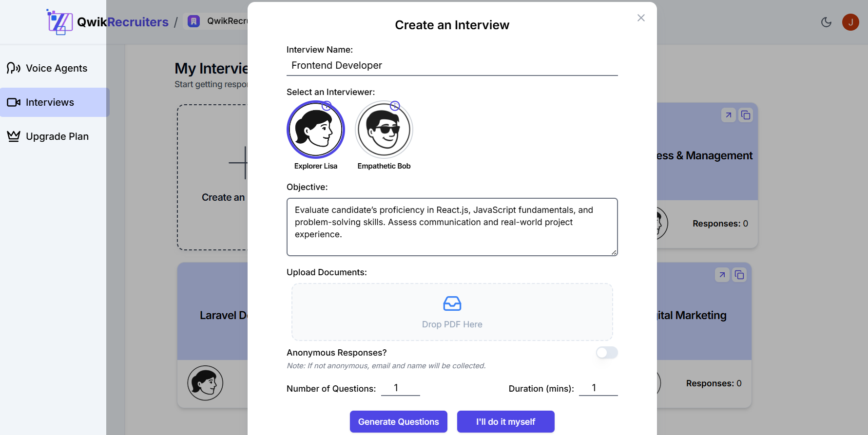The image size is (868, 435).
Task: Click the Generate Questions button
Action: point(398,421)
